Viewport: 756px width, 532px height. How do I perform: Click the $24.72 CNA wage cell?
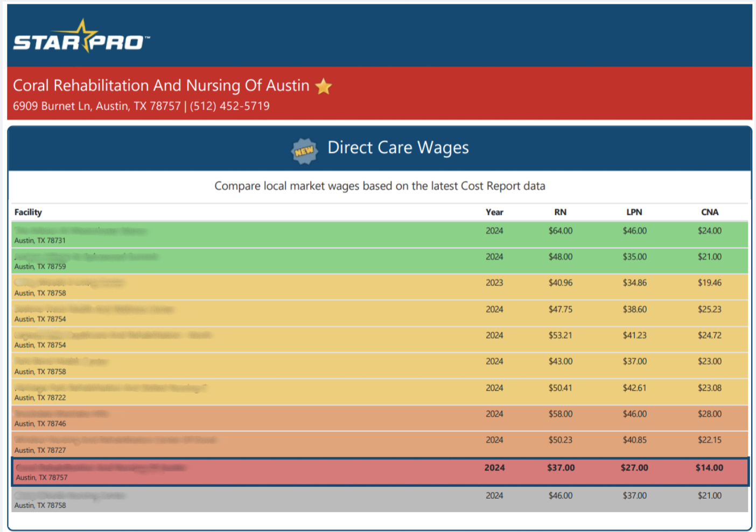[710, 335]
